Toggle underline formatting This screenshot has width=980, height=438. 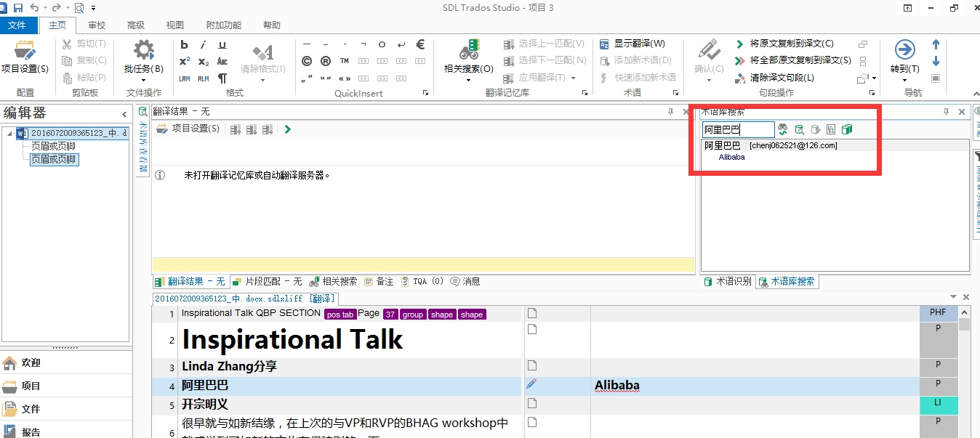[x=222, y=44]
